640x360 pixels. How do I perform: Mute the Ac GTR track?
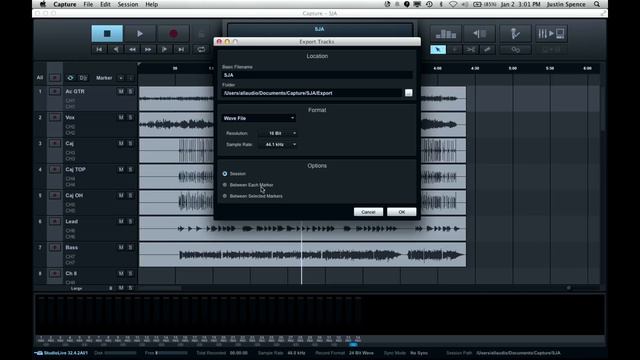[x=121, y=91]
